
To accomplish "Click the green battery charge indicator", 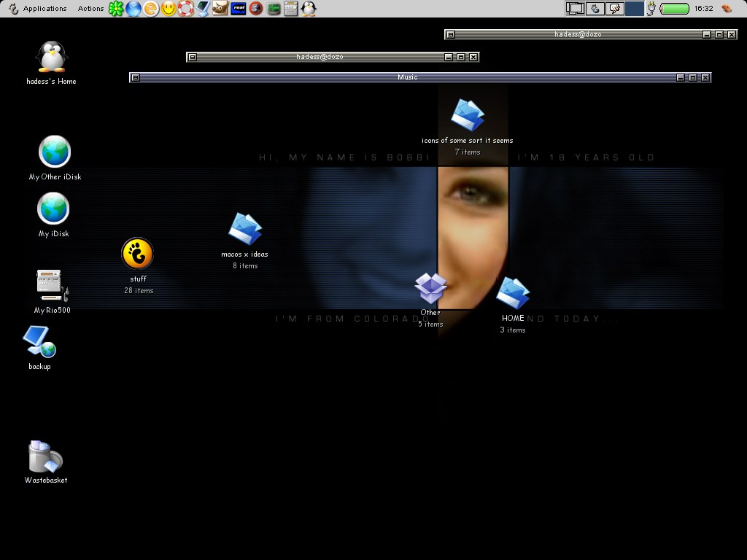I will [674, 9].
